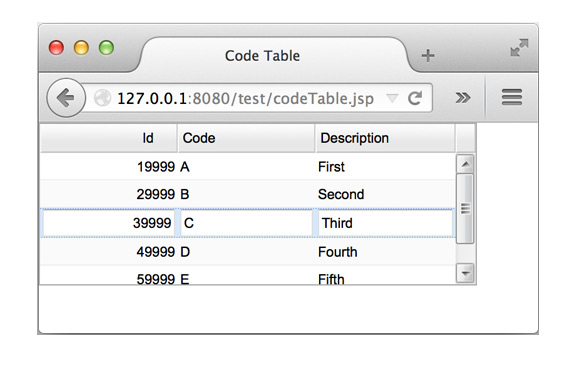The height and width of the screenshot is (371, 576).
Task: Select the row with code B
Action: click(248, 194)
